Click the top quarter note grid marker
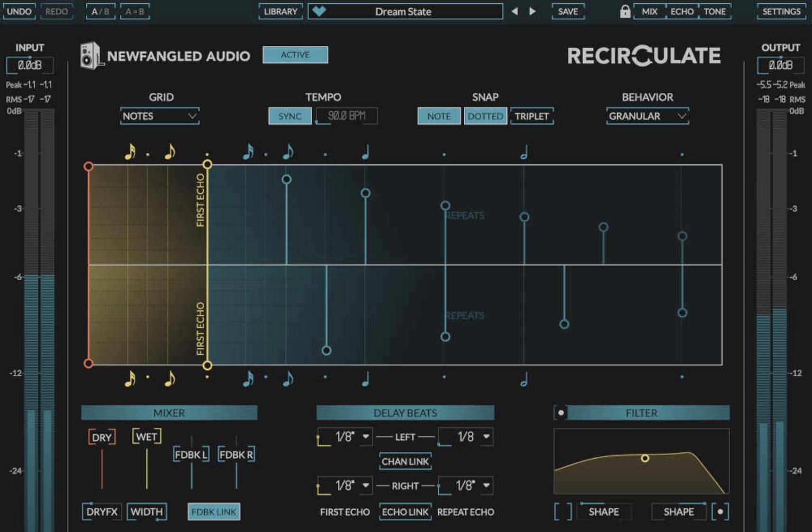This screenshot has width=812, height=532. pos(365,152)
